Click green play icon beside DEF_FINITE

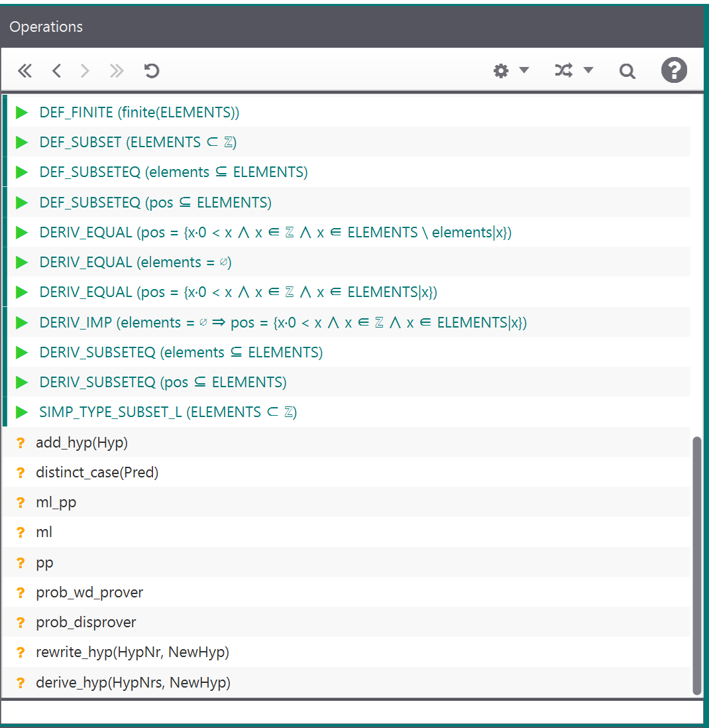pyautogui.click(x=22, y=113)
